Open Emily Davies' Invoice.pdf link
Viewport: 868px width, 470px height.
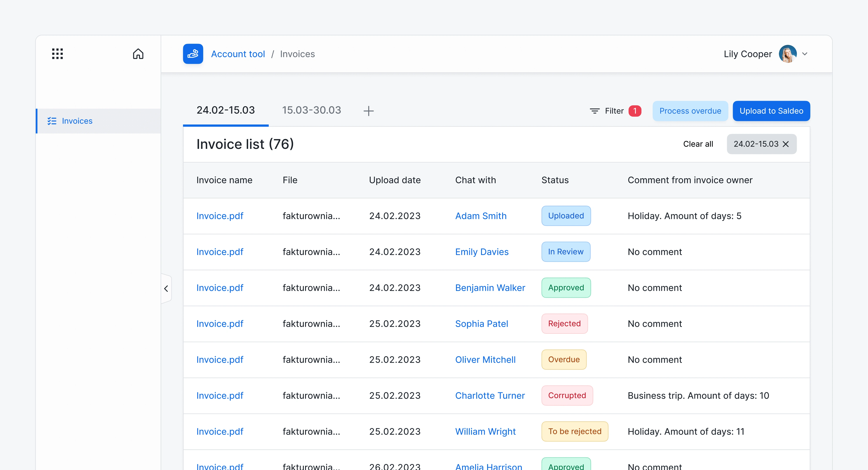pyautogui.click(x=220, y=252)
